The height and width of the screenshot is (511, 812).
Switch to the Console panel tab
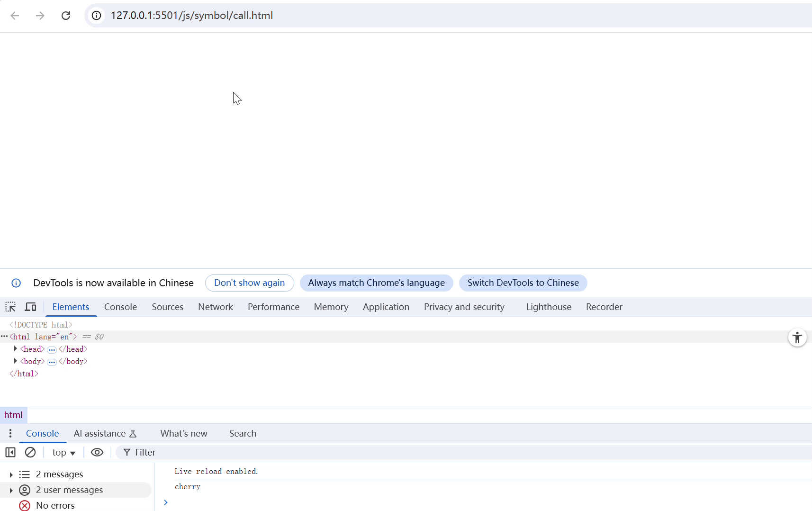[121, 307]
